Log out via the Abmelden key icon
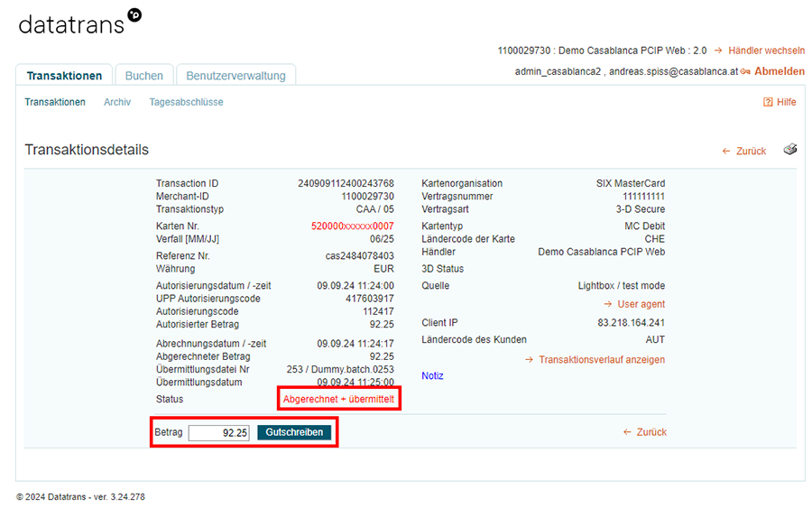Viewport: 812px width, 508px height. (x=747, y=71)
